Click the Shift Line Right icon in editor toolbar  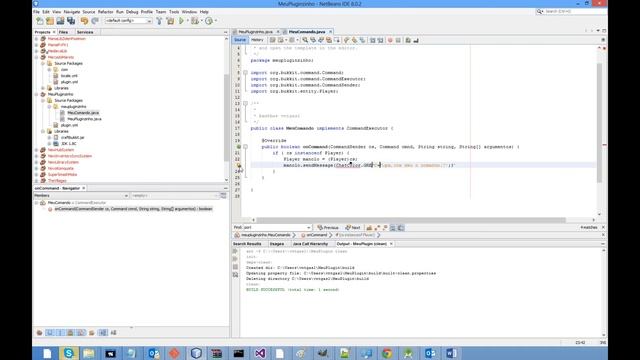pos(380,40)
